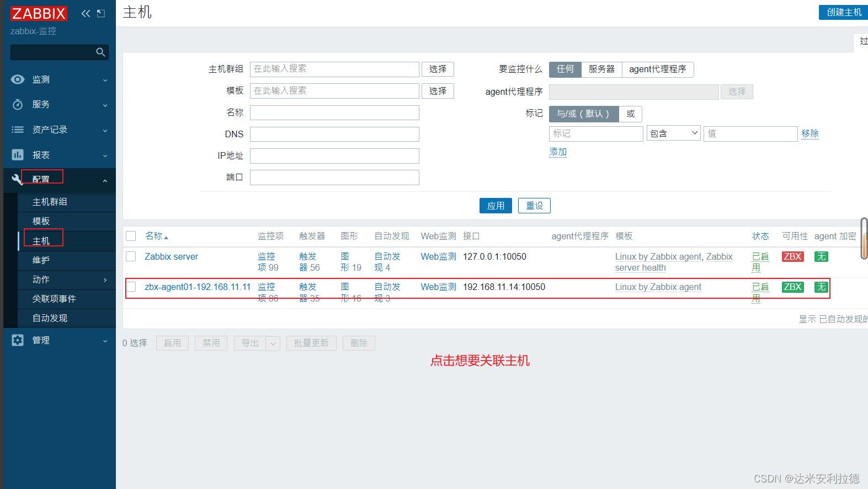Click the eye icon for 监测
The image size is (868, 489).
click(x=18, y=79)
